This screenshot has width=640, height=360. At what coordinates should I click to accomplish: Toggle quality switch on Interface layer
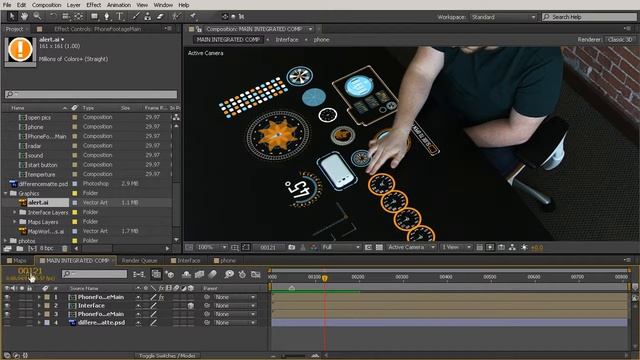[x=153, y=306]
